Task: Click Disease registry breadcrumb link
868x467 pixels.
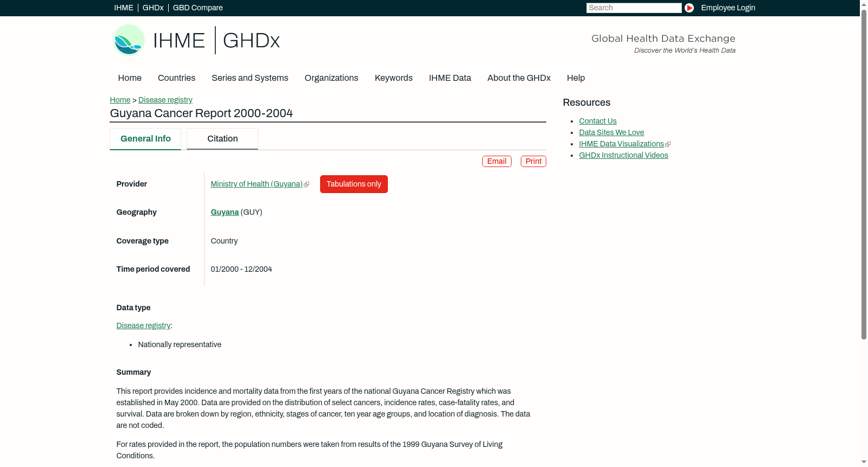Action: click(x=165, y=100)
